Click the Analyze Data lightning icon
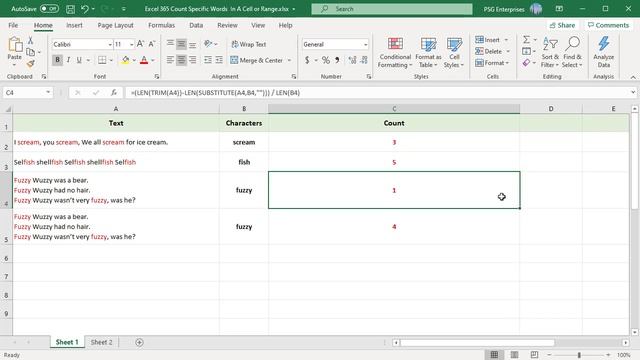640x360 pixels. (x=604, y=44)
